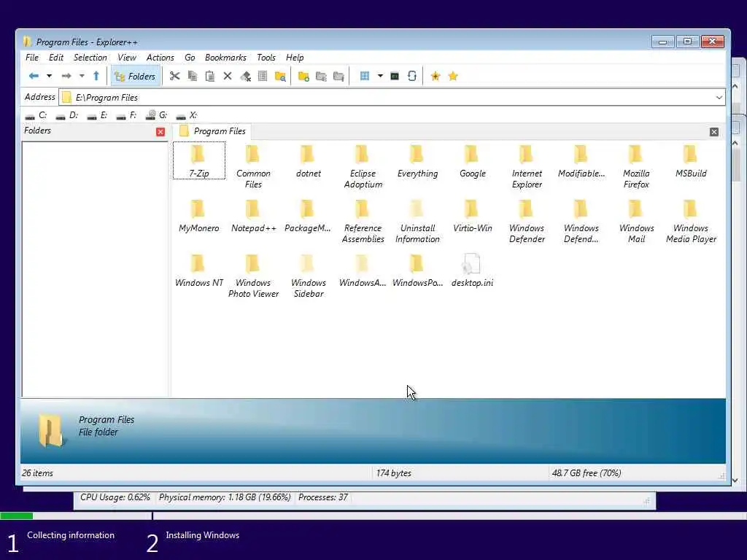Image resolution: width=747 pixels, height=560 pixels.
Task: Open the Go menu
Action: tap(190, 58)
